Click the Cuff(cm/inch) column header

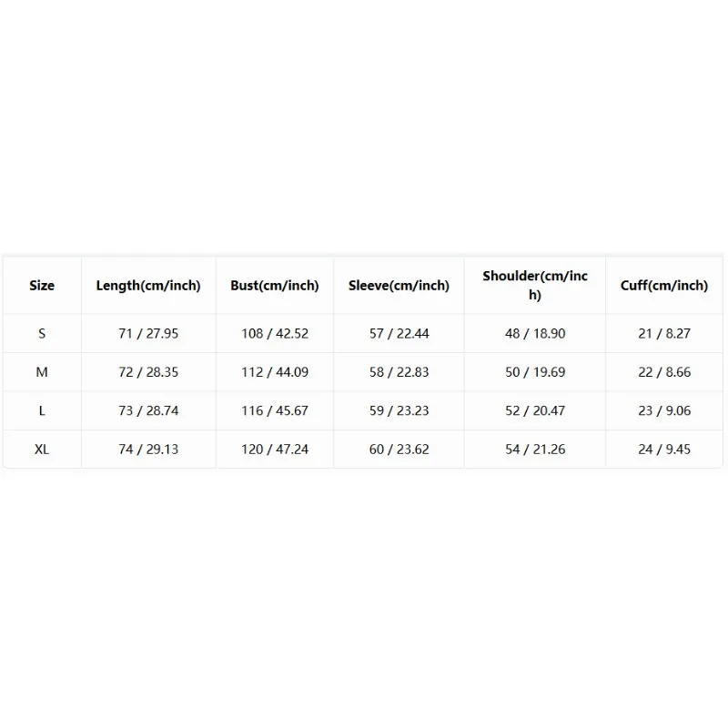(x=664, y=285)
